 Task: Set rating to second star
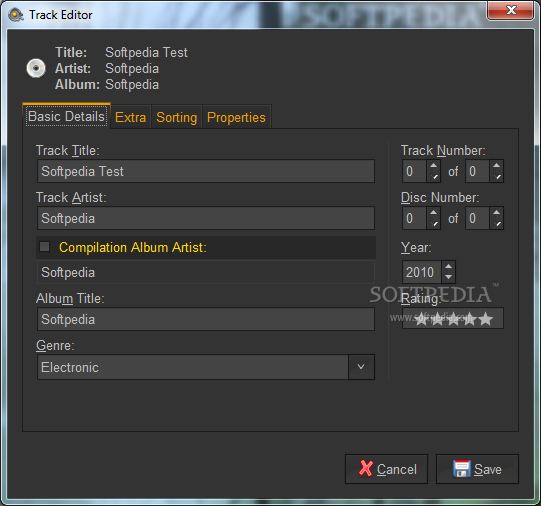[x=437, y=319]
